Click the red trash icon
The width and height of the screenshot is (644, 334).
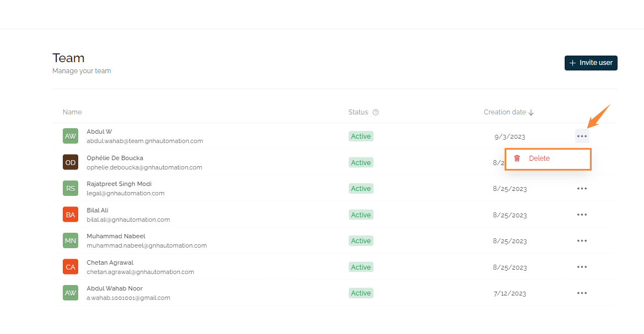517,158
